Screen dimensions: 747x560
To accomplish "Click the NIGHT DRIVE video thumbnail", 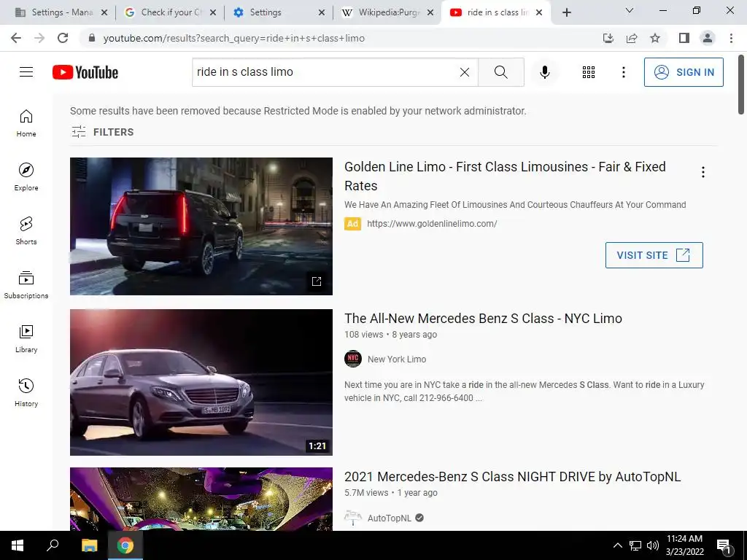I will pos(201,499).
